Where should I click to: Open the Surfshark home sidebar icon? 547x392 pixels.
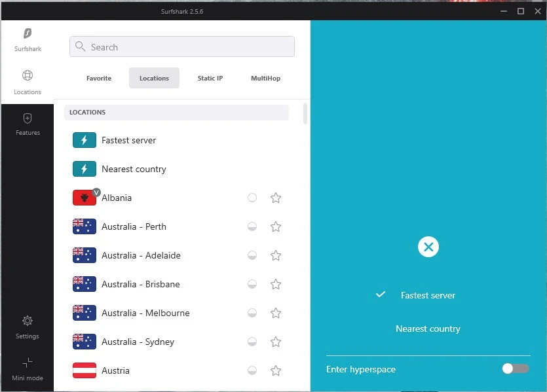[28, 34]
